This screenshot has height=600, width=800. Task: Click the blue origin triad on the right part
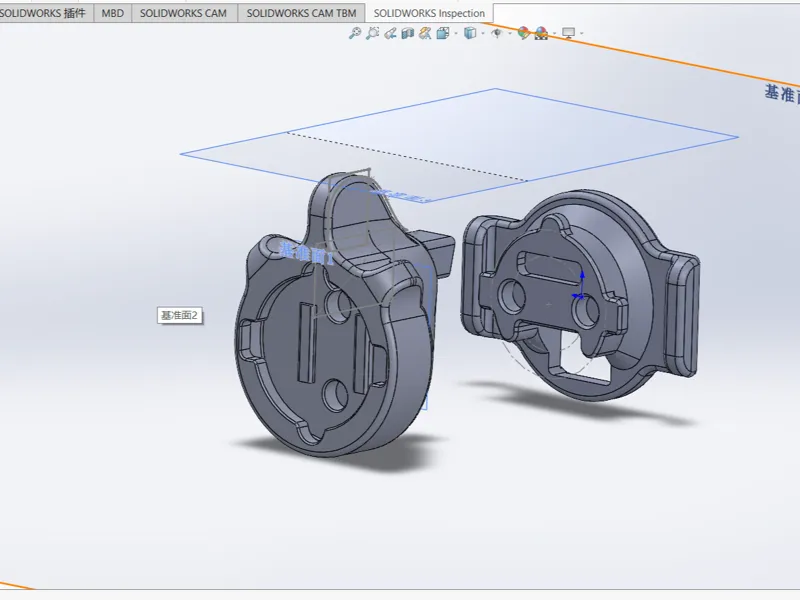580,287
